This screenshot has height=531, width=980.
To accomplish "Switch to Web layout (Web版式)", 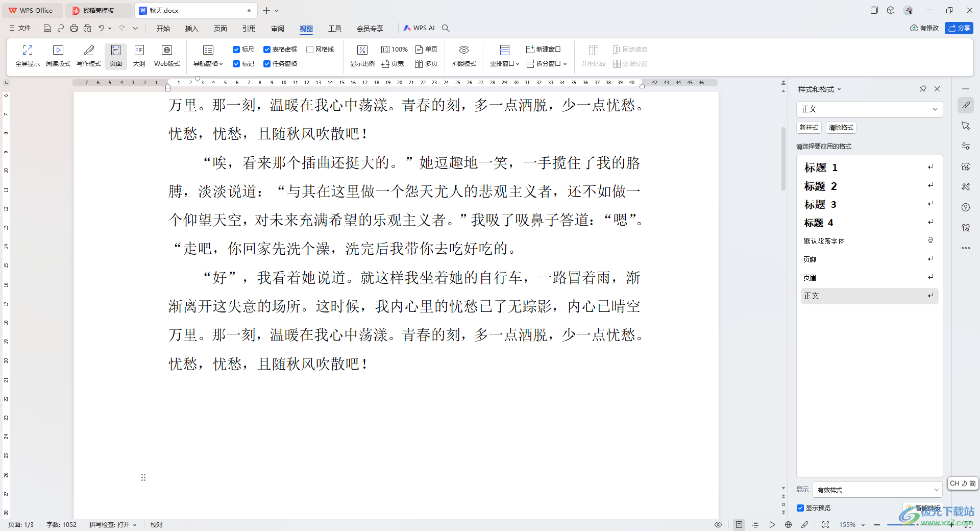I will (x=167, y=56).
